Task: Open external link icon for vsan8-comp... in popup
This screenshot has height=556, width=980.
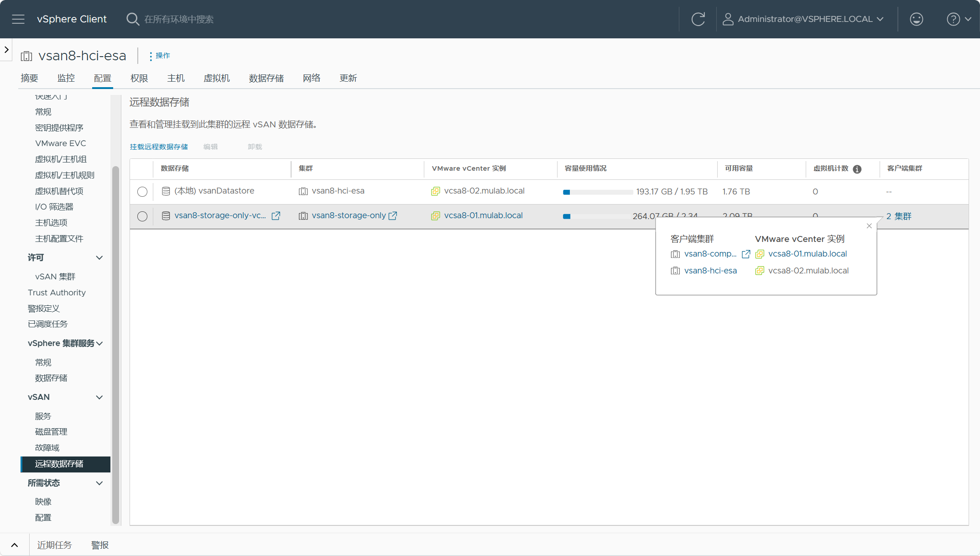Action: click(x=746, y=254)
